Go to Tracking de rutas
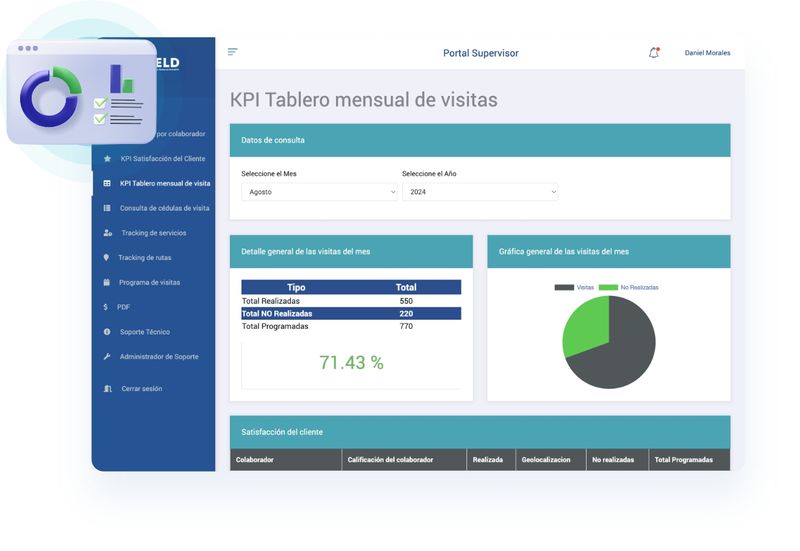This screenshot has height=551, width=800. [144, 258]
